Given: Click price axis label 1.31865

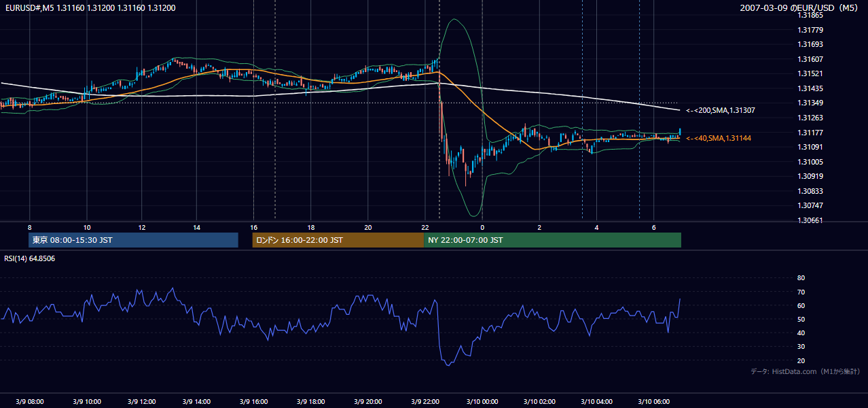Looking at the screenshot, I should tap(810, 15).
